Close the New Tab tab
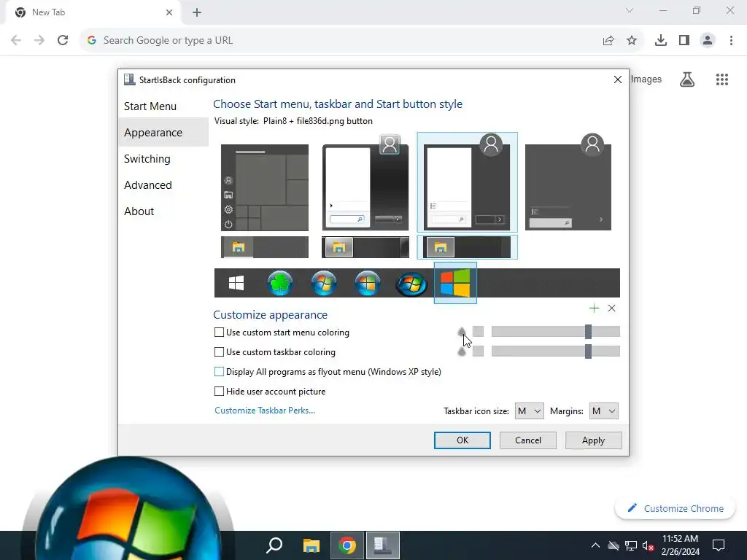747x560 pixels. pyautogui.click(x=169, y=12)
